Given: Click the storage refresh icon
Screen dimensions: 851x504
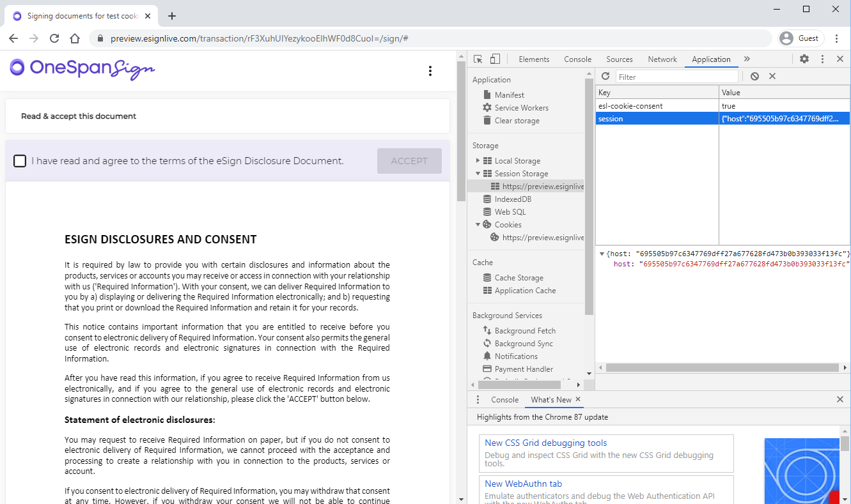Looking at the screenshot, I should click(605, 76).
